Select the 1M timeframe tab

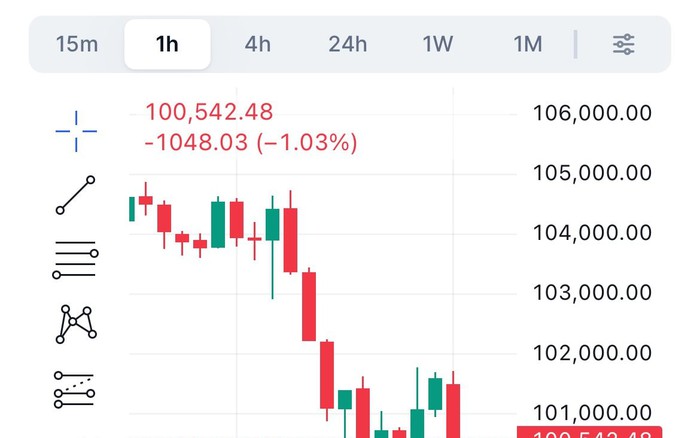coord(527,44)
